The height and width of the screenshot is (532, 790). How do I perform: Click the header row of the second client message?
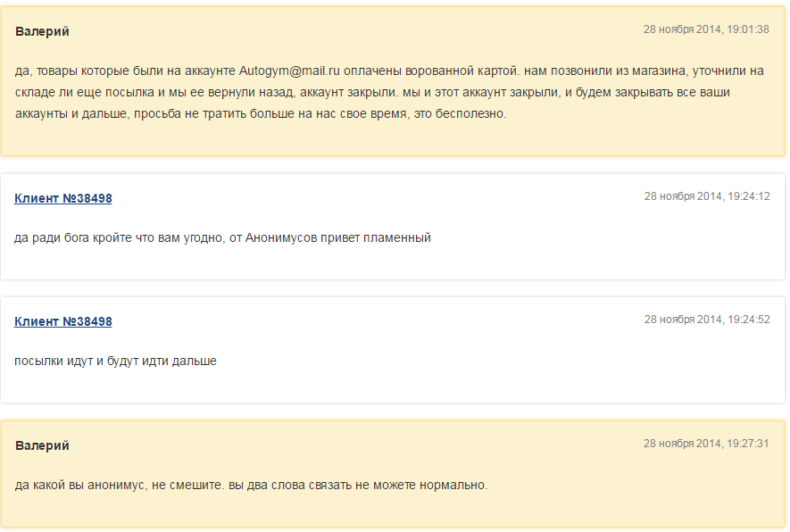point(393,195)
